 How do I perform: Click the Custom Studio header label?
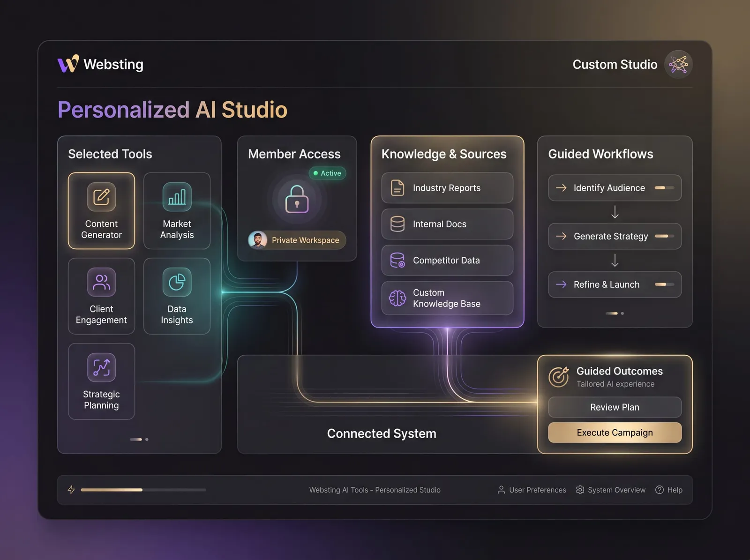pyautogui.click(x=615, y=64)
